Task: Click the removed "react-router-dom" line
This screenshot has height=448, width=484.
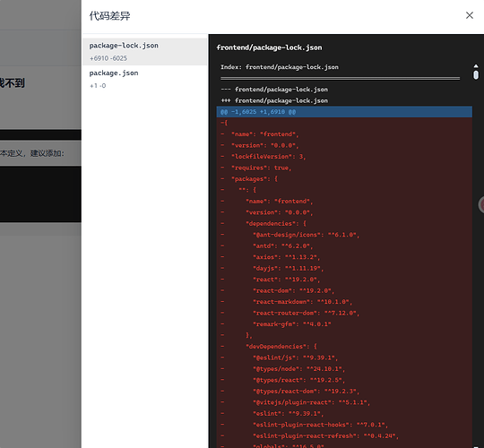Action: click(x=344, y=313)
